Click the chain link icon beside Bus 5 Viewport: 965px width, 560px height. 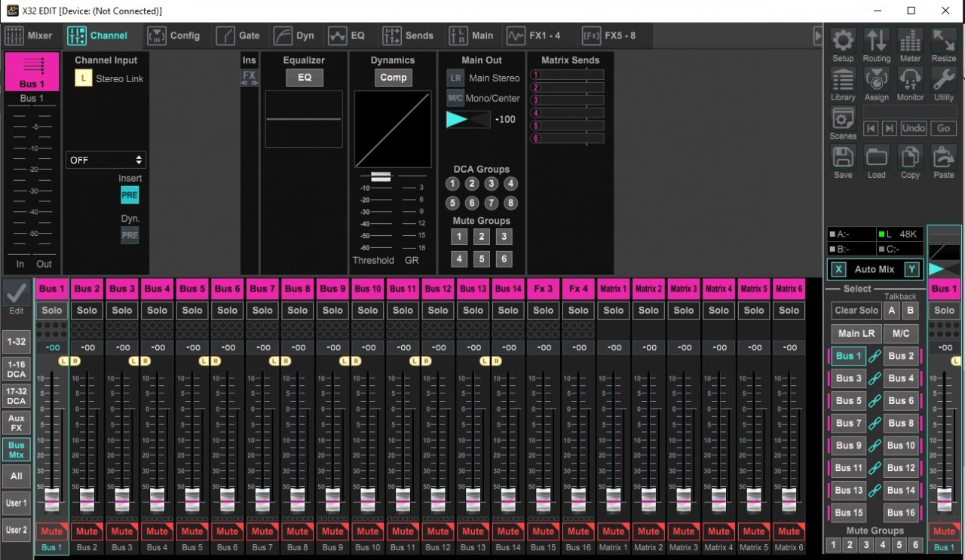pyautogui.click(x=875, y=401)
